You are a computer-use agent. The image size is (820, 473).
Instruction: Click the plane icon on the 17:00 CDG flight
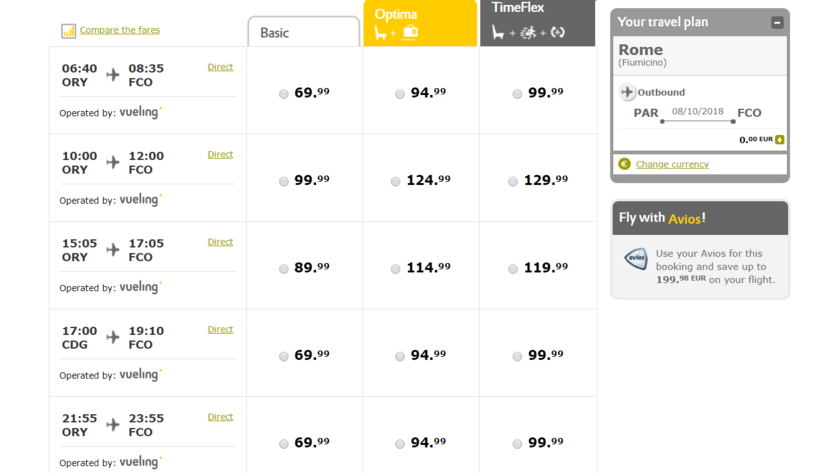(112, 338)
